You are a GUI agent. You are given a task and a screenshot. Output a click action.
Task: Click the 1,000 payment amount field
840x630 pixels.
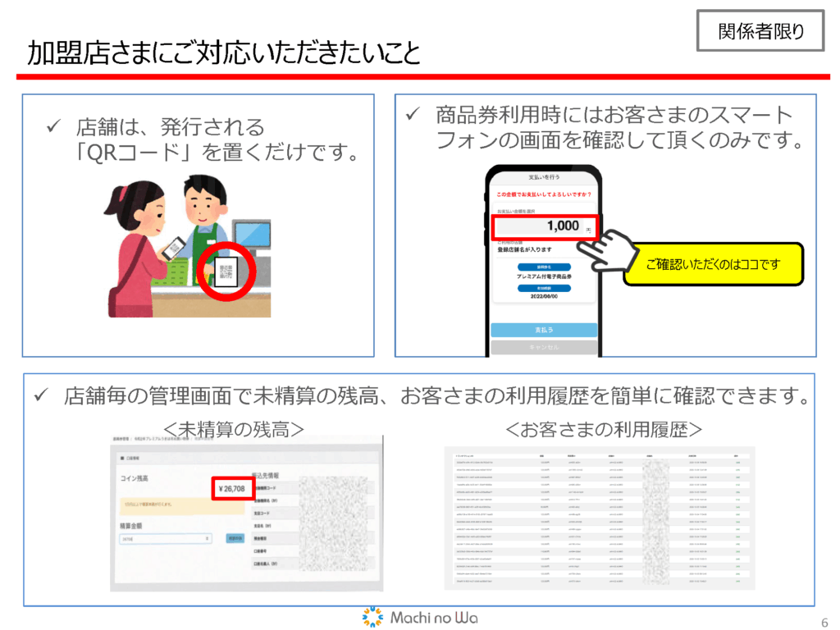point(545,226)
